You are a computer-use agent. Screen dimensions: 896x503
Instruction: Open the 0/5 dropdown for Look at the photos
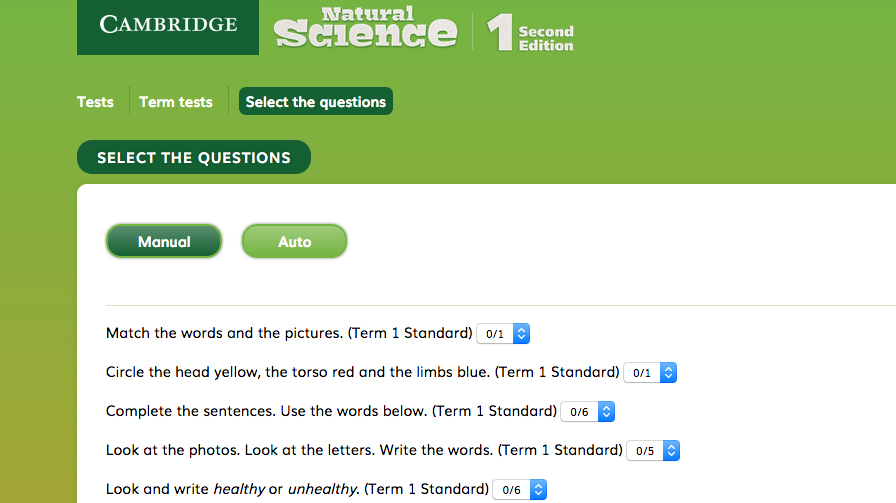tap(653, 450)
